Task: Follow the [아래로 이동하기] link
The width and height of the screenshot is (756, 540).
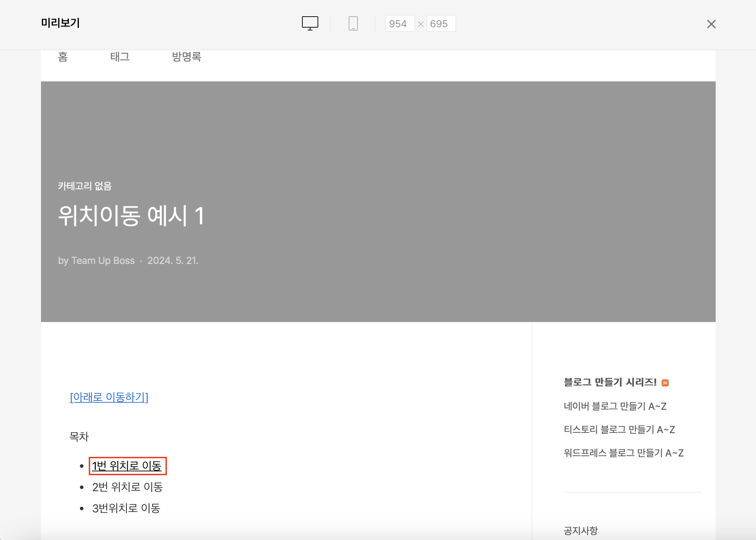Action: click(x=109, y=397)
